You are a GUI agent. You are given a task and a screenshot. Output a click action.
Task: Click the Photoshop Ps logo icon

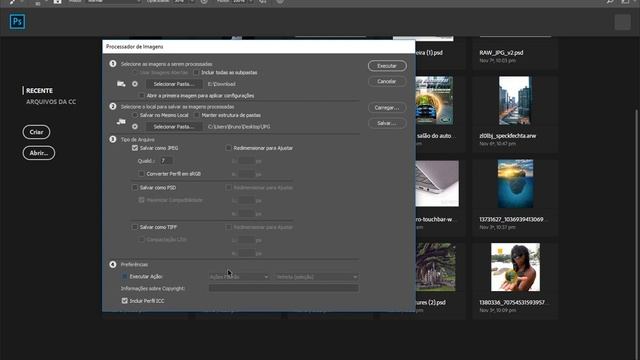[x=17, y=21]
